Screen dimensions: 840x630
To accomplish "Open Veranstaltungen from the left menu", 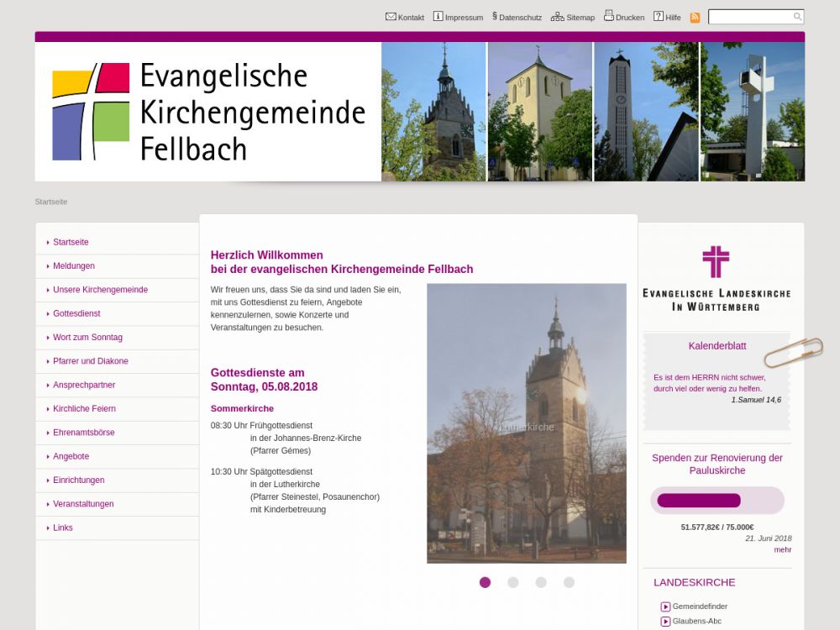I will [83, 504].
